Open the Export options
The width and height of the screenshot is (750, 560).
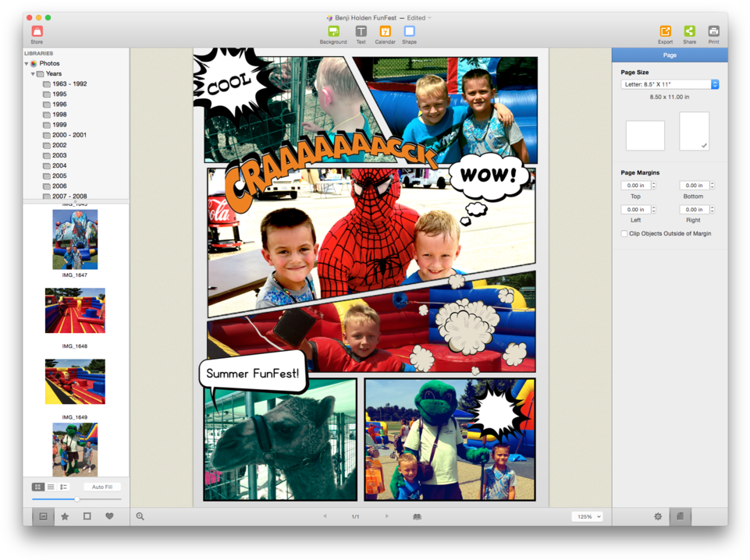point(665,33)
